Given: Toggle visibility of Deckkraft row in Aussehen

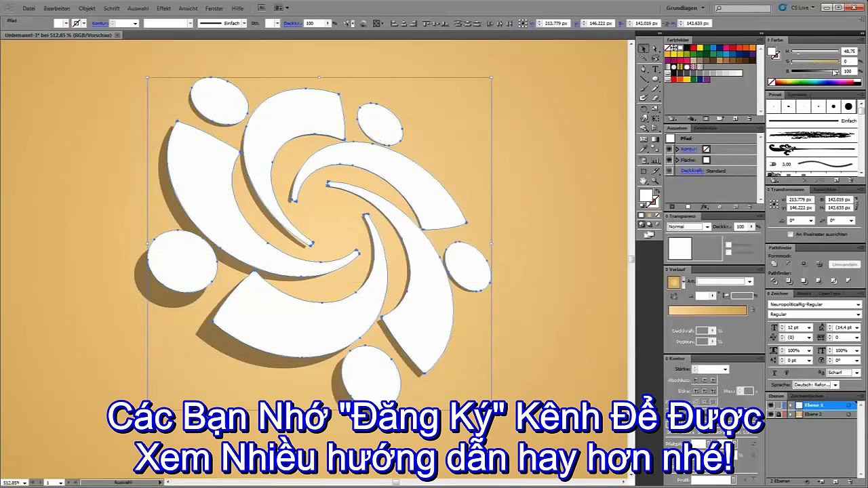Looking at the screenshot, I should coord(670,171).
